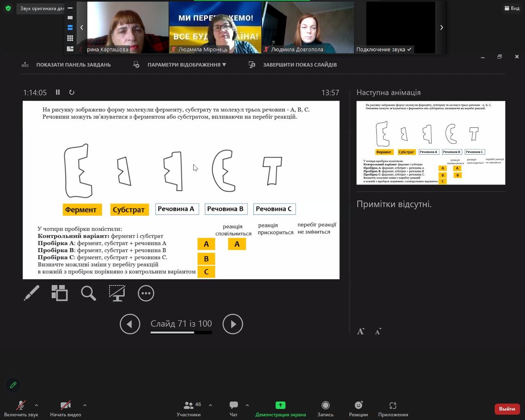Select the pen and laser pointer tool

coord(32,293)
